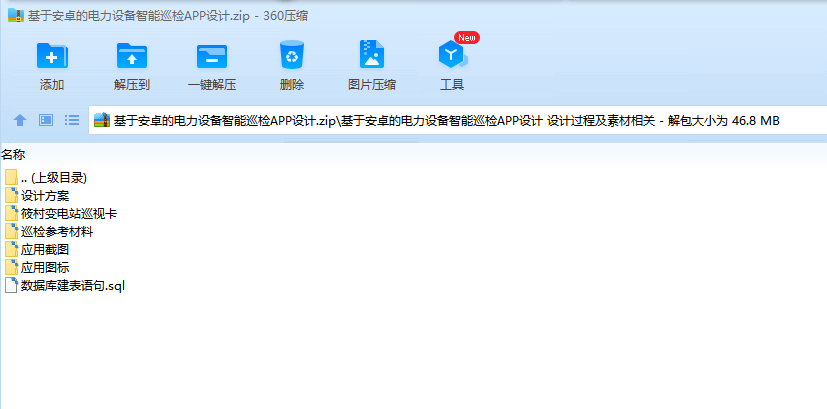Go up one level with the arrow icon

pyautogui.click(x=20, y=120)
